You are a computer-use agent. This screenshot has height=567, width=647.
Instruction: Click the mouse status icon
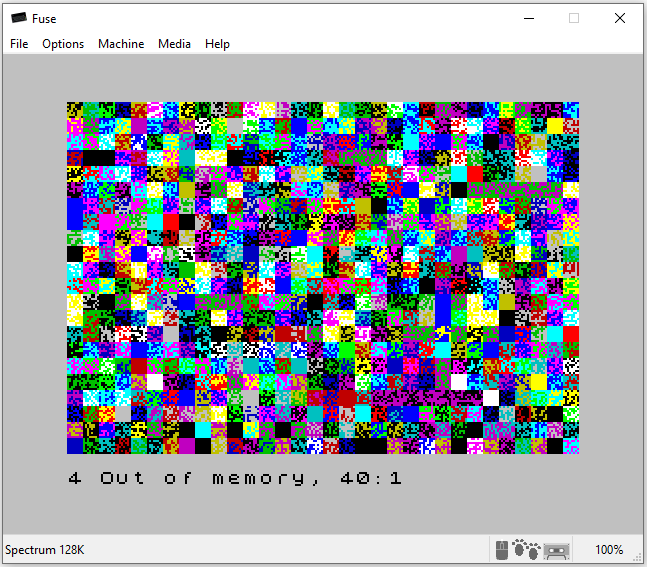pyautogui.click(x=501, y=550)
